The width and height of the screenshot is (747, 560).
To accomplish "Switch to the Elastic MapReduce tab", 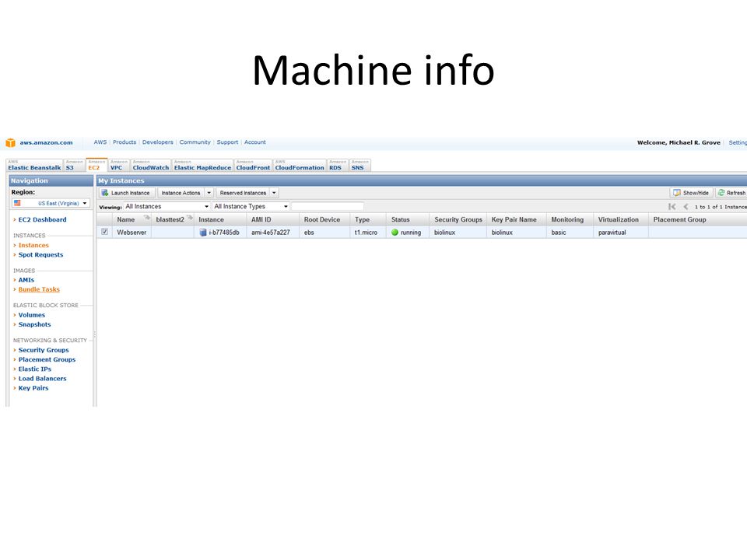I will [202, 165].
